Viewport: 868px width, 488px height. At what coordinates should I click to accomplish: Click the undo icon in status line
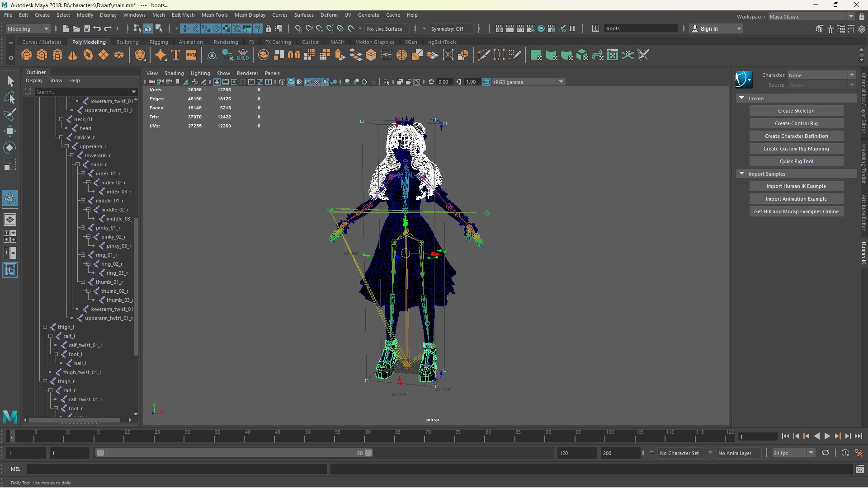point(97,28)
